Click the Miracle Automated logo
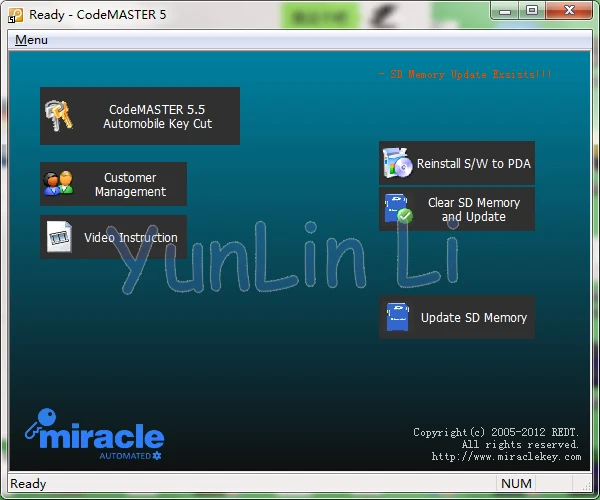The width and height of the screenshot is (600, 500). [95, 435]
